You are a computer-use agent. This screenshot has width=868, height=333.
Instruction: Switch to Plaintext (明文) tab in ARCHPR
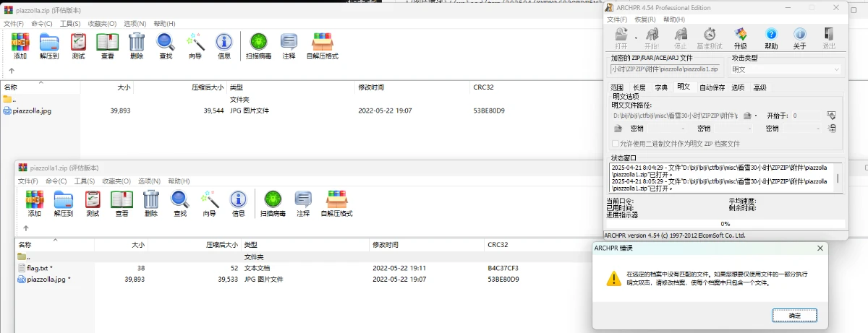click(x=684, y=87)
